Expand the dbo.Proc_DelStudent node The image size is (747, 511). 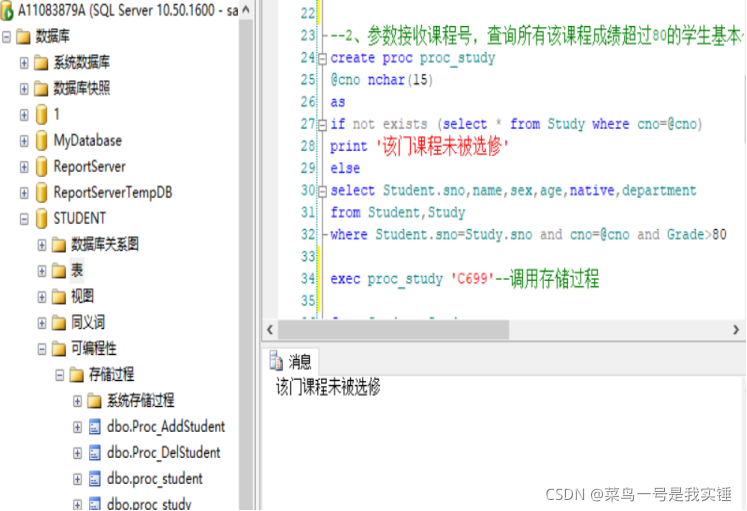[77, 453]
